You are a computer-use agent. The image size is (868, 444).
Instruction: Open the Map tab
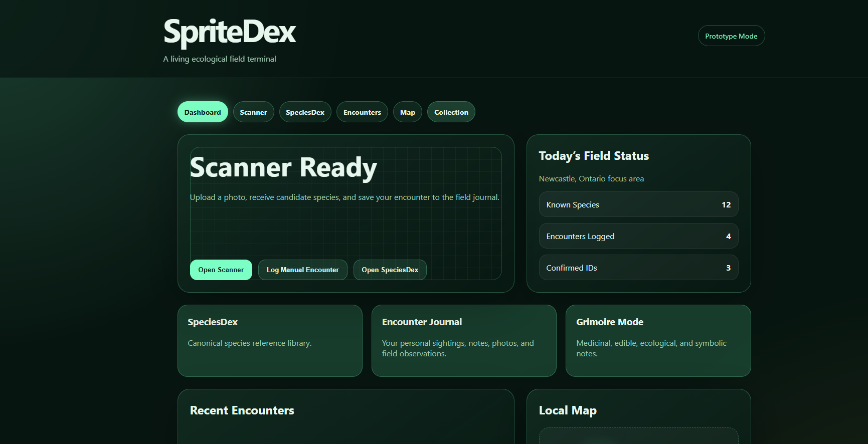(408, 112)
